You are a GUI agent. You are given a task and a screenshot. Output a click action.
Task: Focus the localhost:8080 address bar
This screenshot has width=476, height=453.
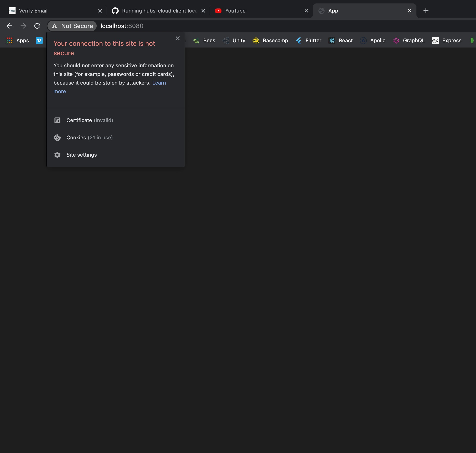[x=122, y=26]
